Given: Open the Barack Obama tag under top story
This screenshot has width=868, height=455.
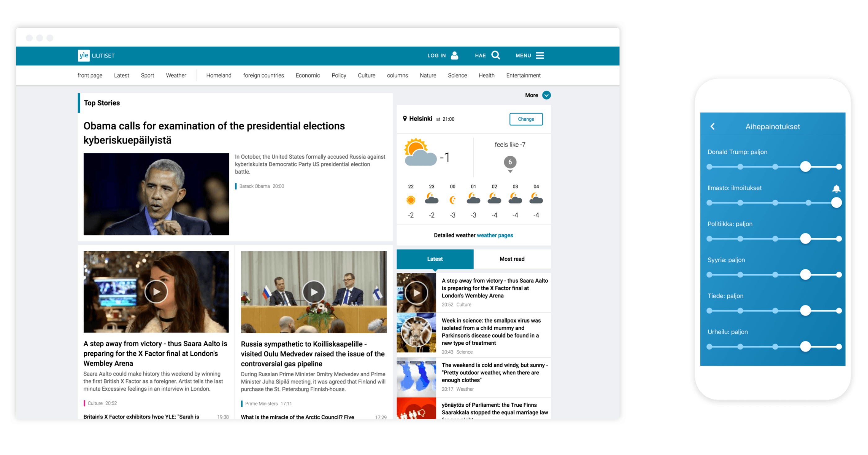Looking at the screenshot, I should (255, 186).
